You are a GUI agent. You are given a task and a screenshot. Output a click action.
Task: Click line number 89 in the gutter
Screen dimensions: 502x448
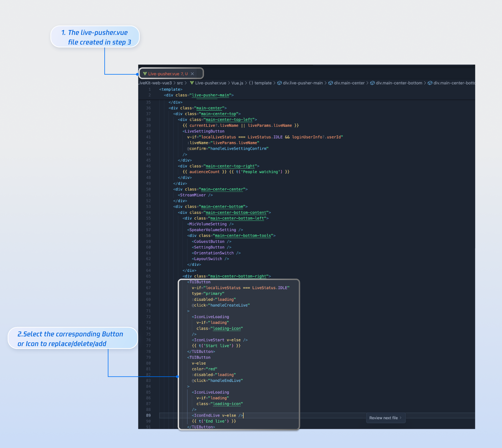[148, 415]
